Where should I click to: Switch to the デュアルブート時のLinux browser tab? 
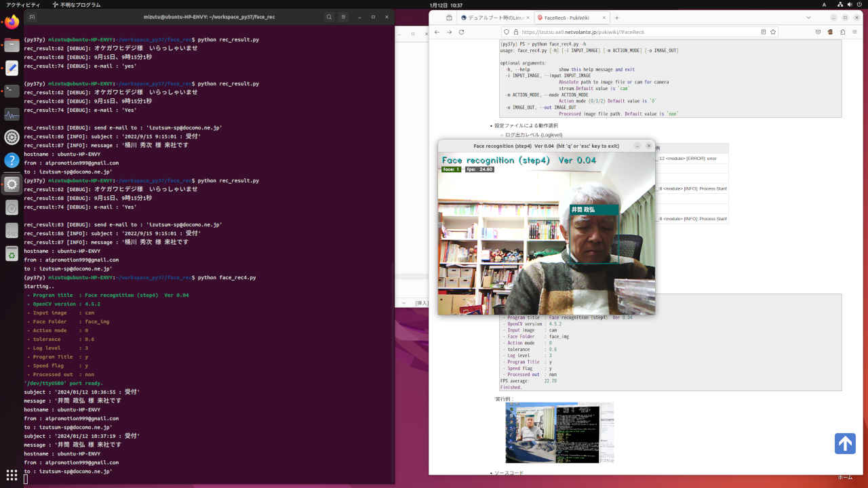pos(495,18)
